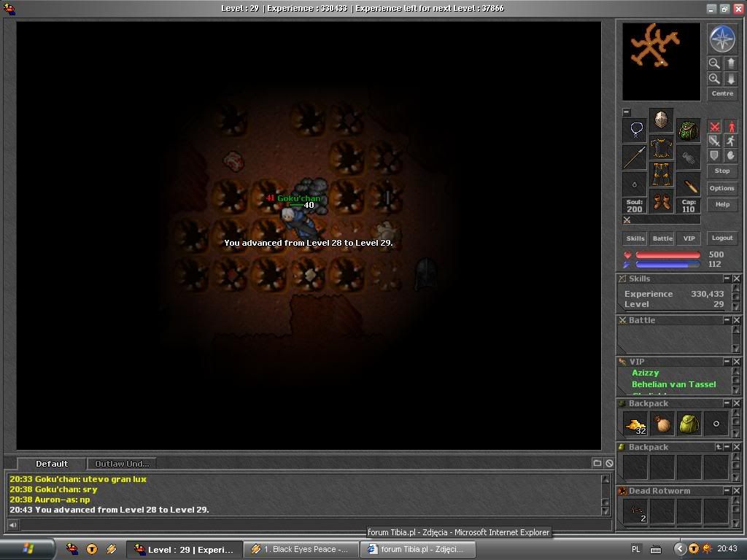
Task: Click the compass rose on the minimap
Action: point(722,39)
